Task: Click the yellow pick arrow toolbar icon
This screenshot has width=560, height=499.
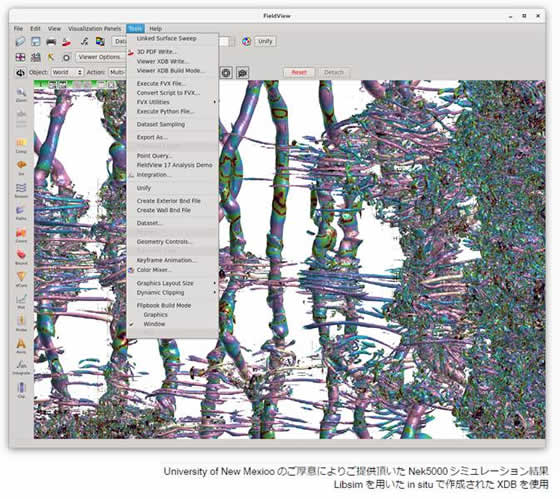Action: [x=51, y=57]
